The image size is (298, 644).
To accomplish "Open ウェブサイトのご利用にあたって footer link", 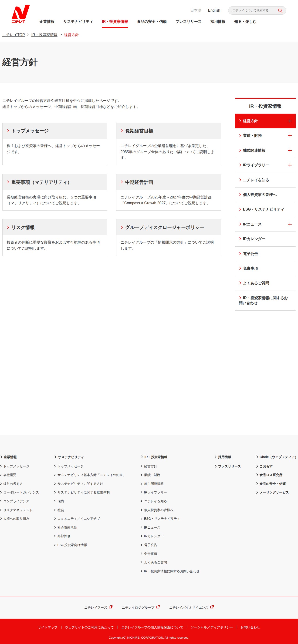I will [x=89, y=627].
